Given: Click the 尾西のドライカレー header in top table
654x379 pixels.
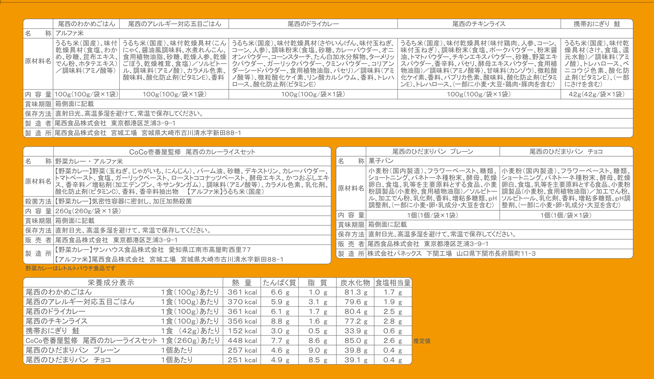Looking at the screenshot, I should pyautogui.click(x=313, y=24).
